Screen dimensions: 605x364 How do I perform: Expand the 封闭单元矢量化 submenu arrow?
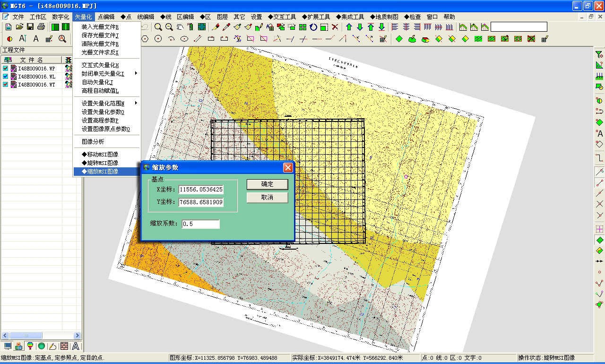(136, 73)
